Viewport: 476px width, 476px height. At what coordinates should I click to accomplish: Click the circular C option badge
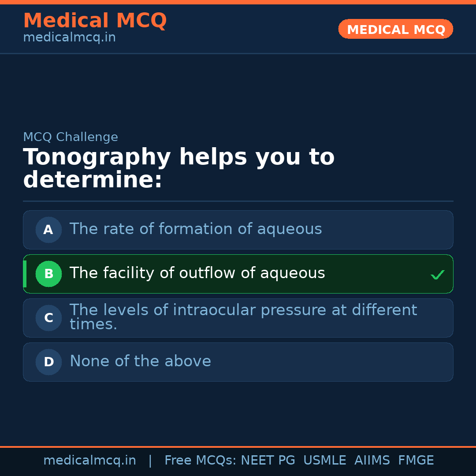48,318
